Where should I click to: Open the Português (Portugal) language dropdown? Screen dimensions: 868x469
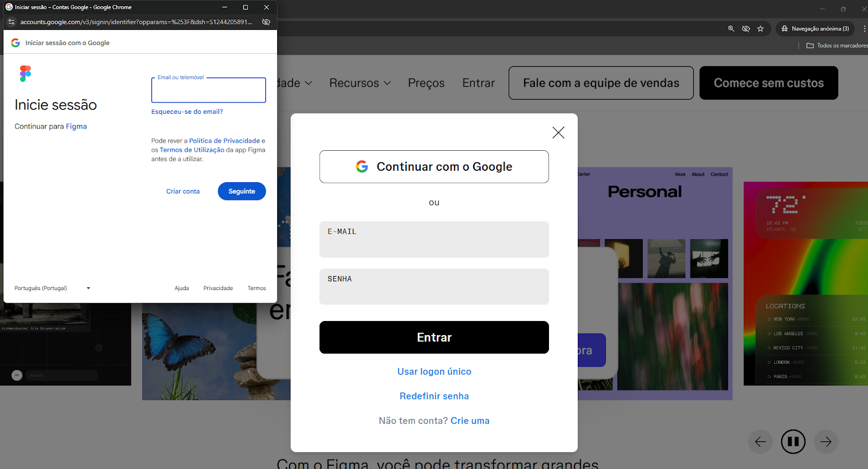52,288
